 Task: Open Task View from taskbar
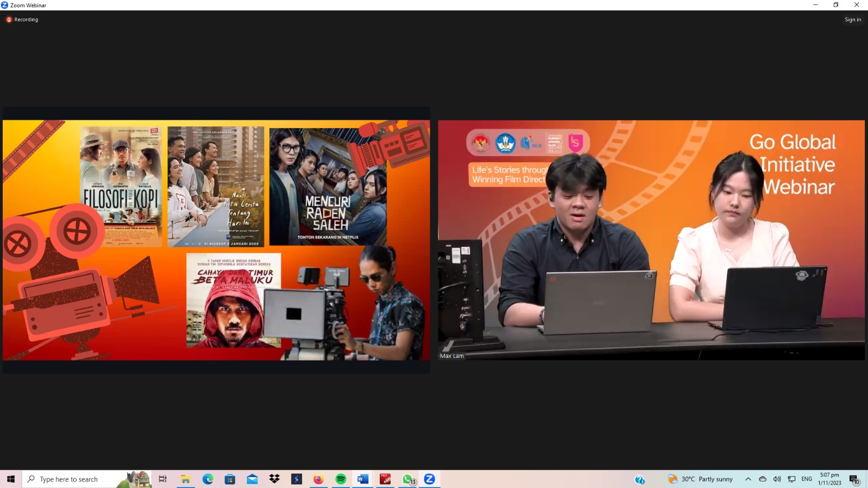[163, 479]
